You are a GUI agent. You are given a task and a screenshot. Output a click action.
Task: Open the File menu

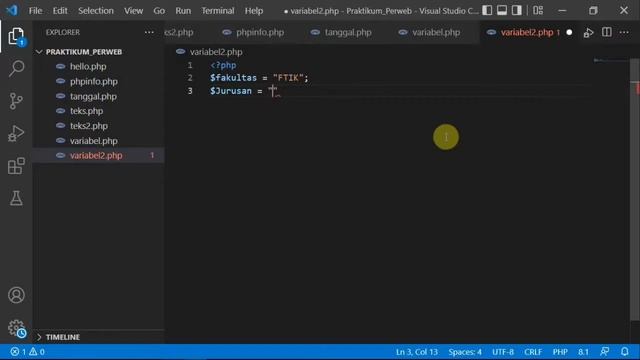[x=35, y=11]
